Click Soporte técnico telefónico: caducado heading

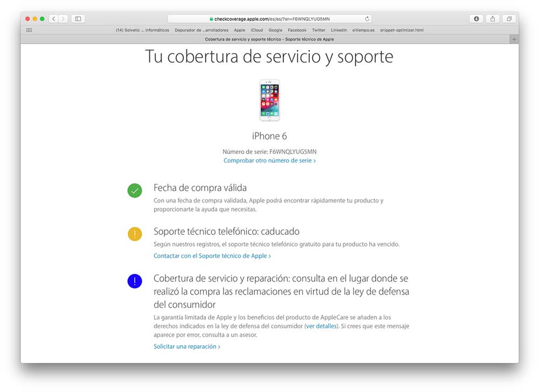pos(226,232)
